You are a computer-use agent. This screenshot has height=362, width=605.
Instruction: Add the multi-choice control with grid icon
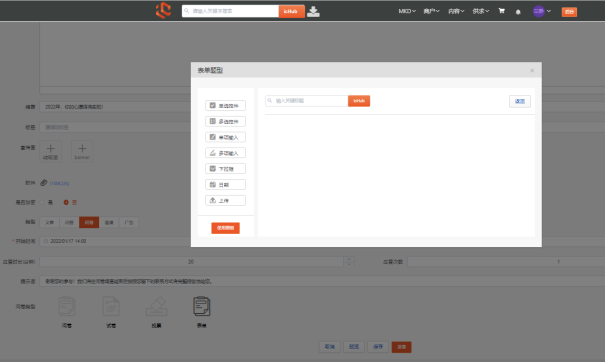(225, 121)
